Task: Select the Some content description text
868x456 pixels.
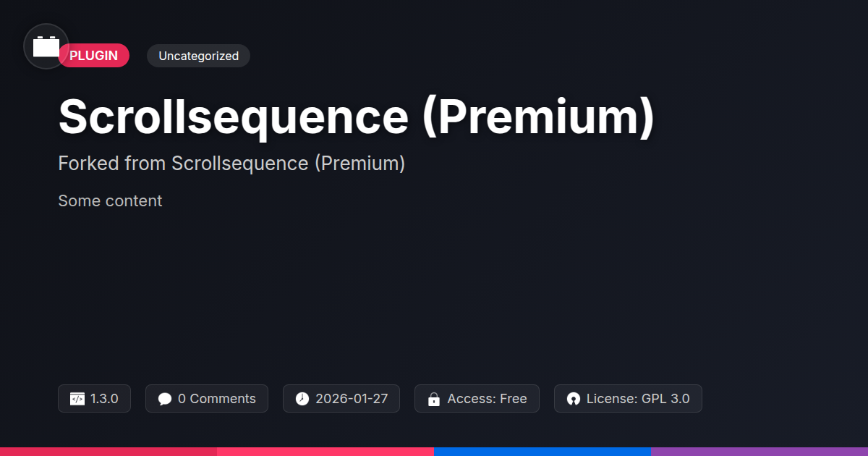Action: pos(110,200)
